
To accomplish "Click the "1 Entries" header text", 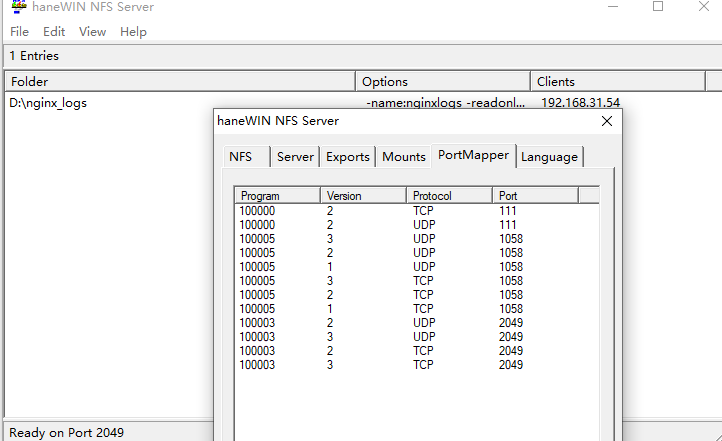I will click(34, 56).
